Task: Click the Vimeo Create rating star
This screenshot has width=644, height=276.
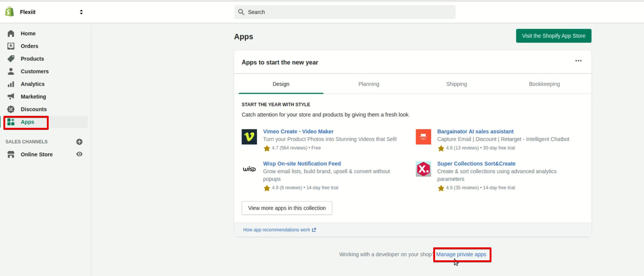Action: [x=267, y=148]
